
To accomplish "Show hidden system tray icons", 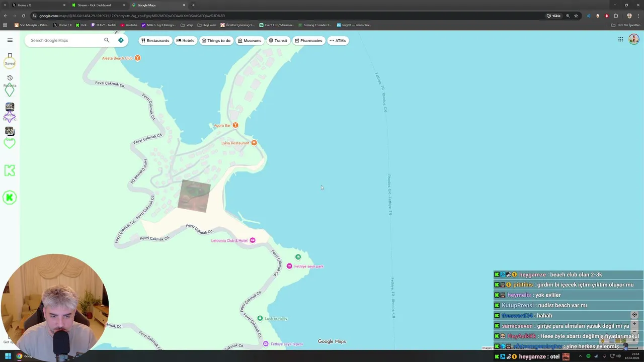I will point(580,356).
